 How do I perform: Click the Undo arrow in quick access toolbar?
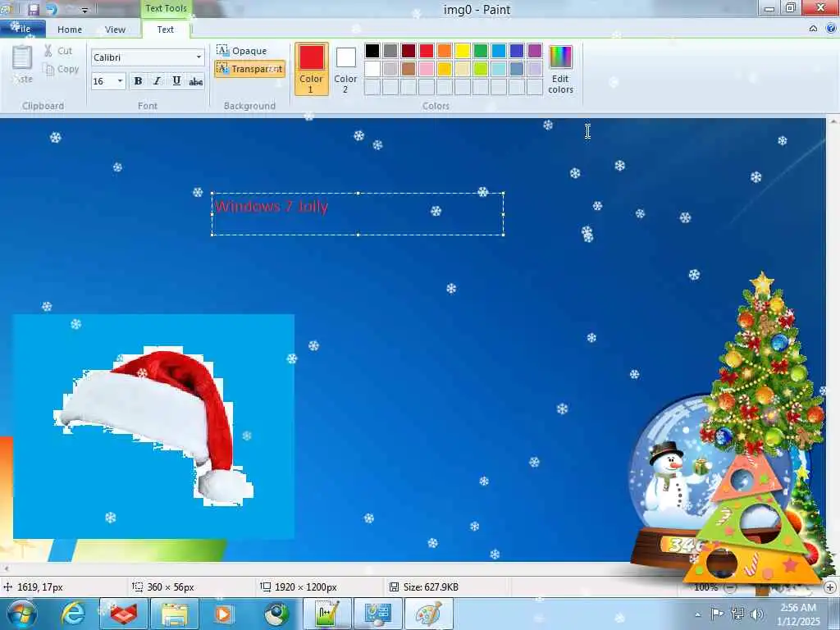[x=52, y=9]
